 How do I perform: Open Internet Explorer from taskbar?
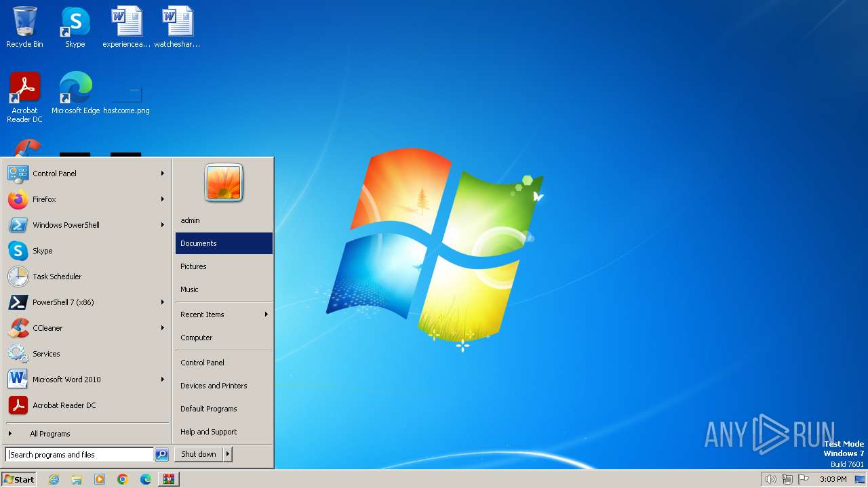pos(54,479)
